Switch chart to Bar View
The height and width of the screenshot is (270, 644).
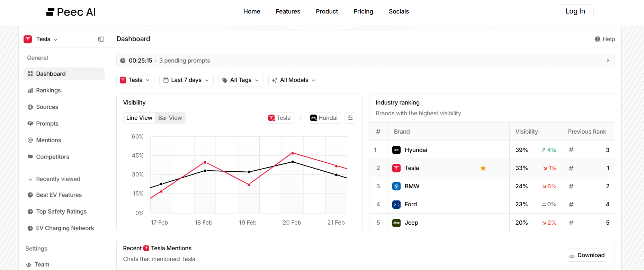170,118
